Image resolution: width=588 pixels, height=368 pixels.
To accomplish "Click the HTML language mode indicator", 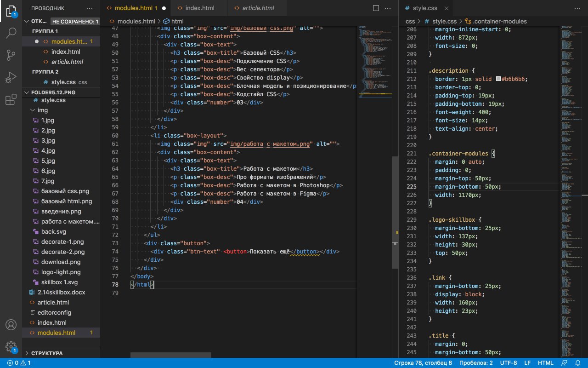I will pyautogui.click(x=545, y=363).
